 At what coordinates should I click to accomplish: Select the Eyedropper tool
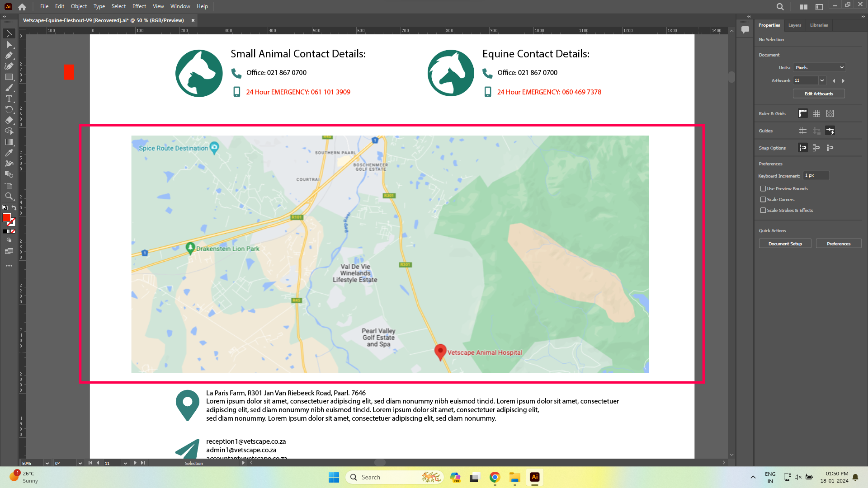point(9,153)
